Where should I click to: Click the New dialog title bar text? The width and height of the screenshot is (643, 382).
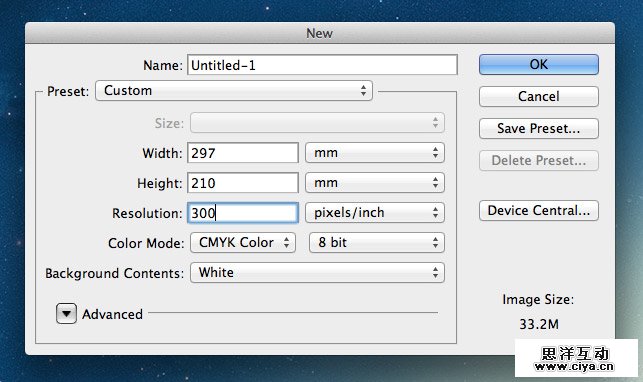coord(319,33)
